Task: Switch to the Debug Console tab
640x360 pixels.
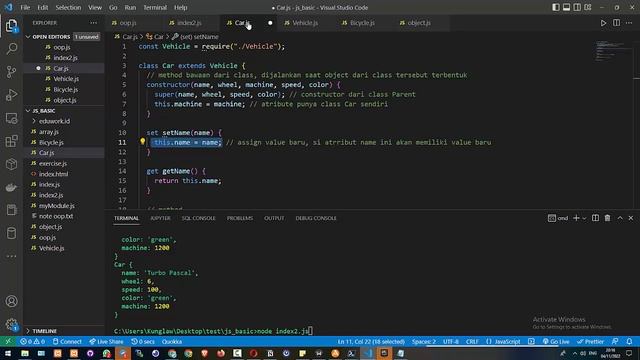Action: [316, 218]
